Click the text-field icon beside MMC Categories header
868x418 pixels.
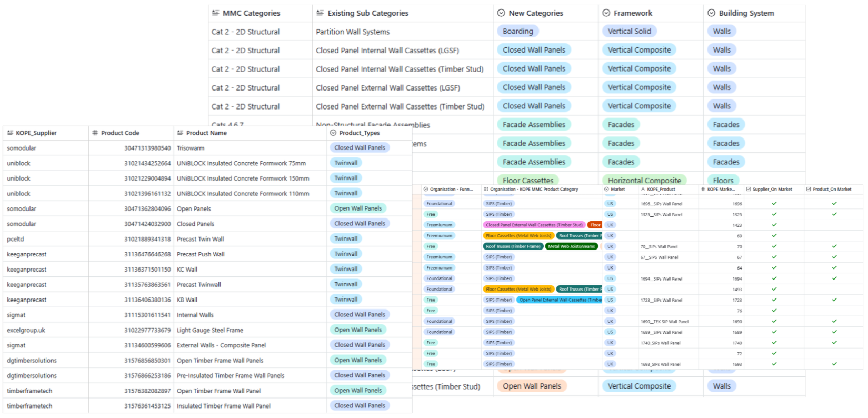[x=215, y=13]
